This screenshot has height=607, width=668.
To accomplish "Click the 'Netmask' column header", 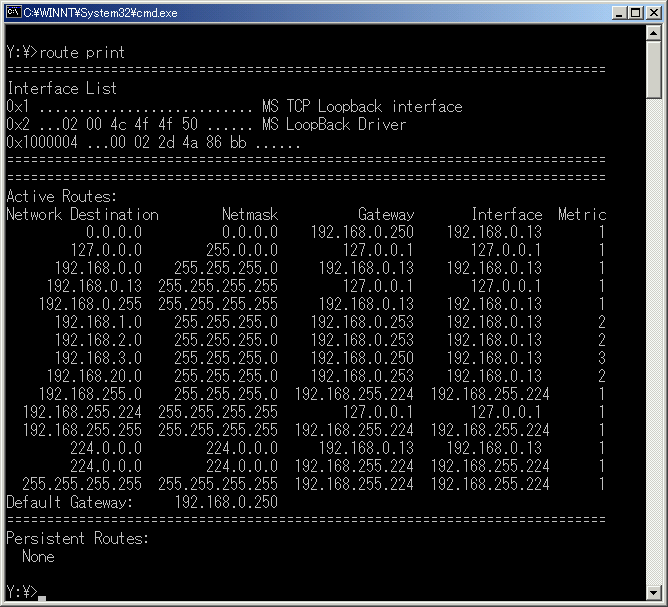I will pyautogui.click(x=249, y=214).
